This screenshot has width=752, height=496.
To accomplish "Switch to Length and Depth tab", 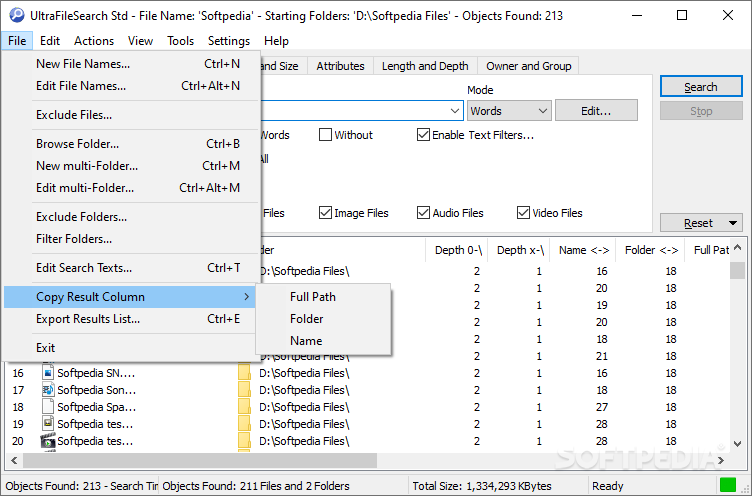I will coord(425,66).
